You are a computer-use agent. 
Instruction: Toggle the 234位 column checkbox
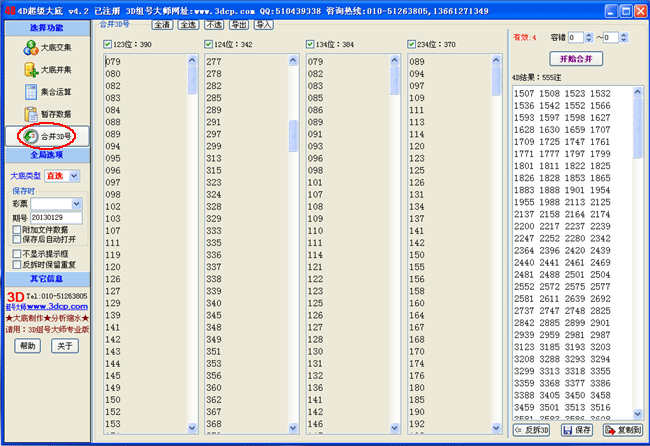[x=413, y=44]
